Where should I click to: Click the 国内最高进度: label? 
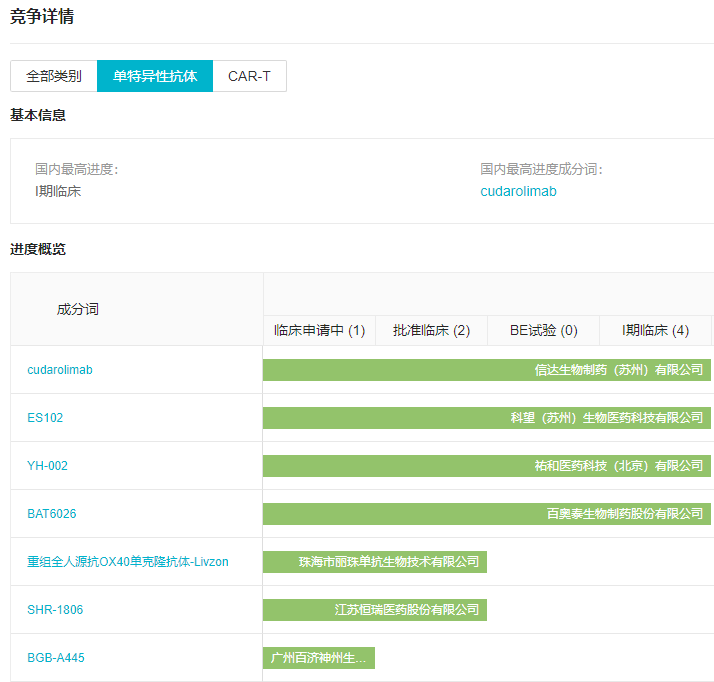pyautogui.click(x=76, y=169)
